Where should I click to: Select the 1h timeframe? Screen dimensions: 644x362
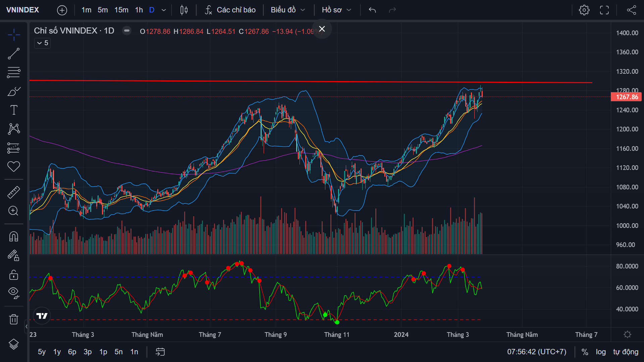pyautogui.click(x=139, y=10)
